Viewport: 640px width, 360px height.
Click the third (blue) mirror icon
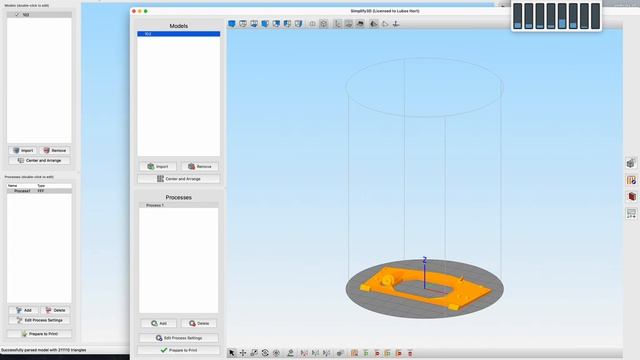tap(326, 353)
